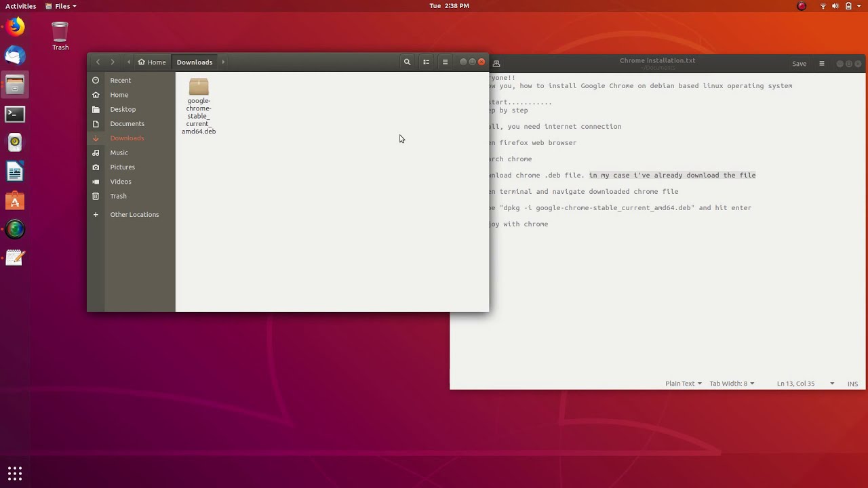Viewport: 868px width, 488px height.
Task: Click the path bar left scroll arrow
Action: [x=129, y=62]
